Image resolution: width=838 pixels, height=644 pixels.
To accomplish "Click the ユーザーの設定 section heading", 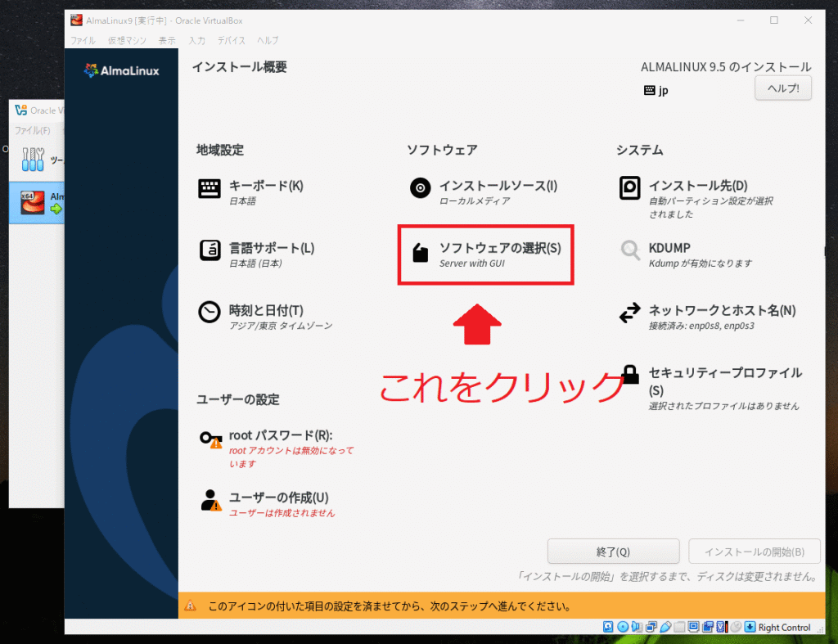I will click(238, 400).
